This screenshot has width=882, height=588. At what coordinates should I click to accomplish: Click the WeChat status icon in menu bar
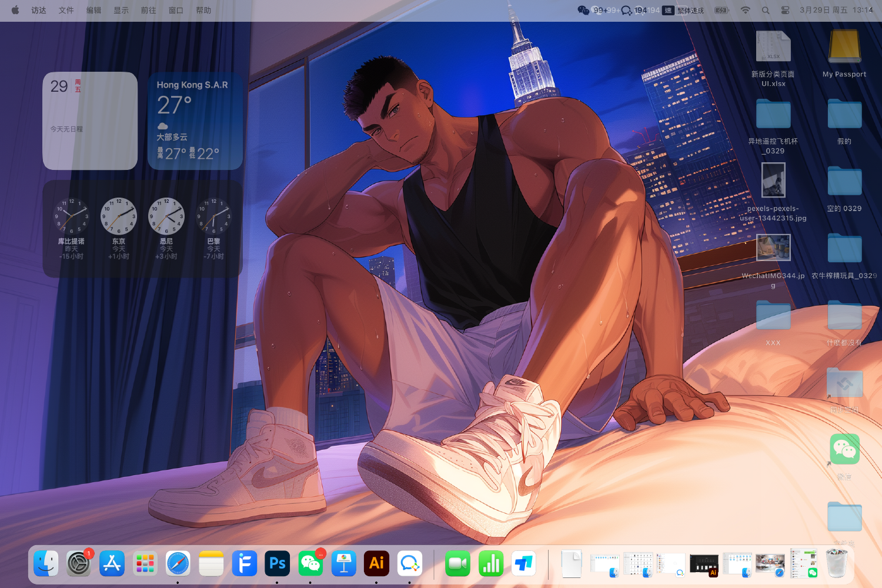pyautogui.click(x=583, y=10)
